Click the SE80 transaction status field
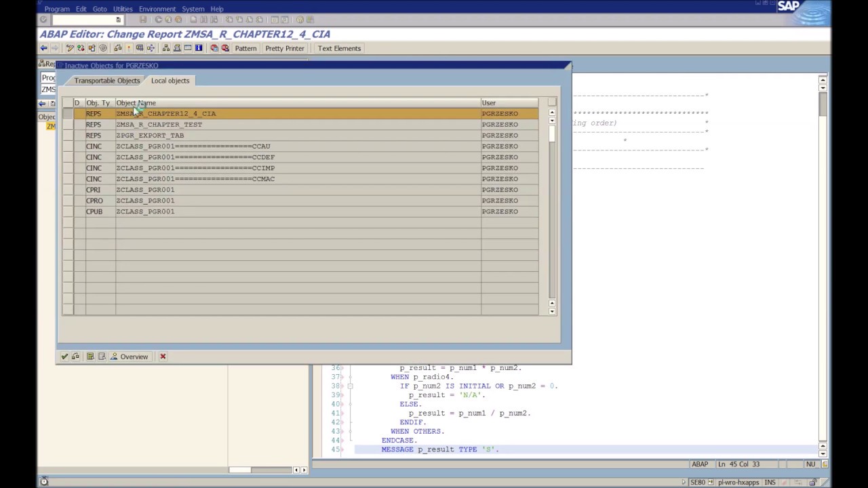The image size is (868, 488). tap(697, 483)
